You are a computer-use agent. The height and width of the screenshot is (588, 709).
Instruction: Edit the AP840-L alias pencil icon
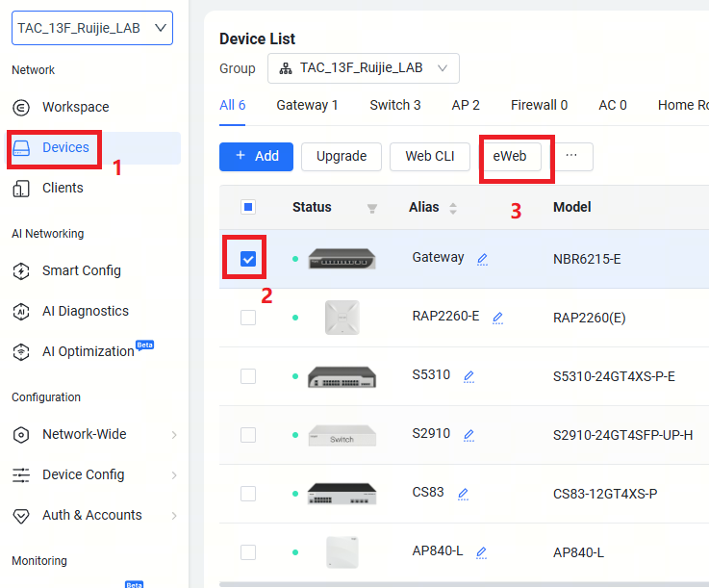tap(482, 552)
